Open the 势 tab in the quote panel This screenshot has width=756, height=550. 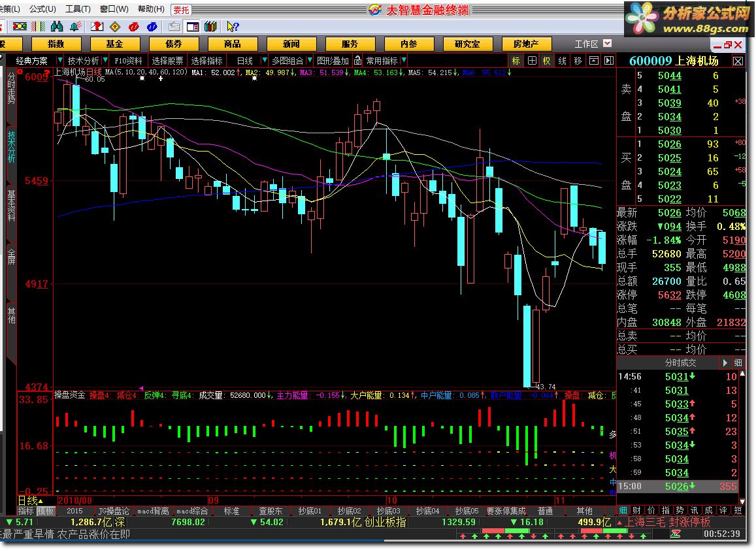pos(680,510)
